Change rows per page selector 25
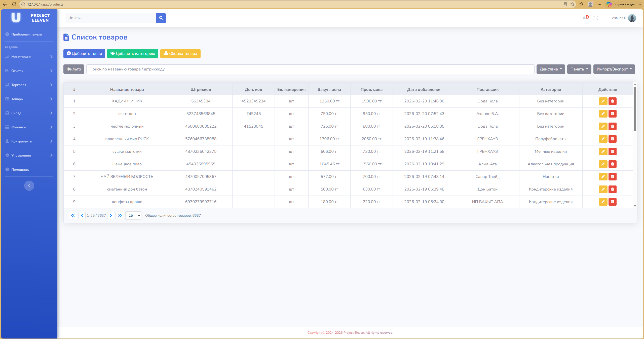Viewport: 644px width, 339px height. (x=133, y=215)
